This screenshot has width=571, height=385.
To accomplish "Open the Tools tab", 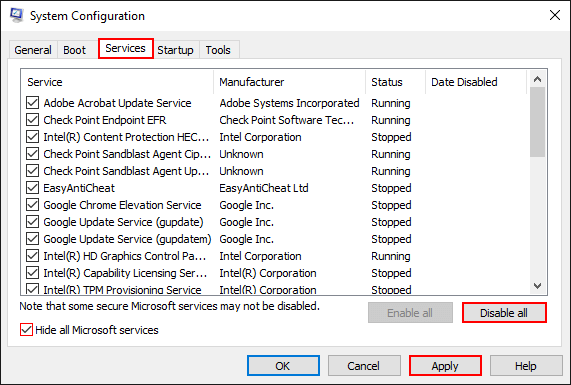I will 218,50.
